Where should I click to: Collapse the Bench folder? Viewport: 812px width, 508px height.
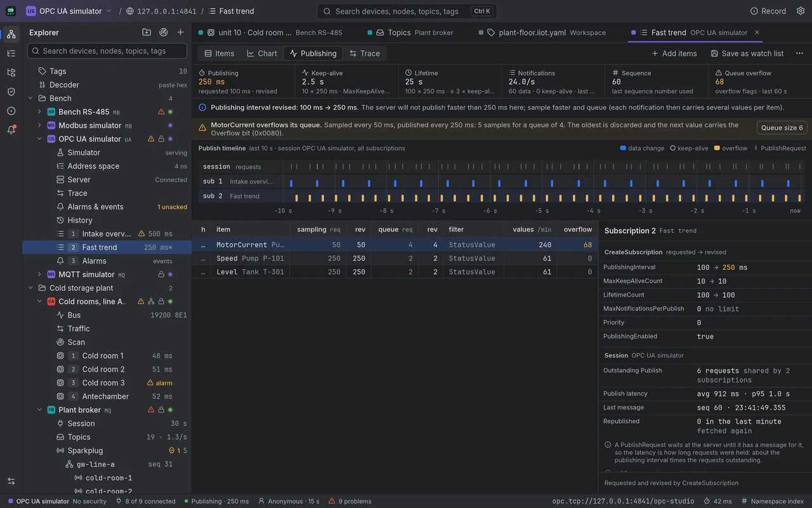(30, 98)
